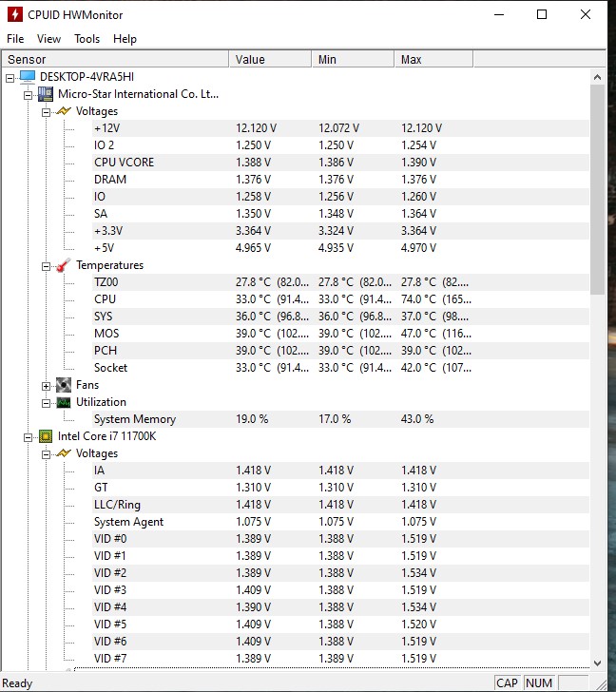Select the System Memory utilization row
This screenshot has width=616, height=692.
click(x=340, y=419)
